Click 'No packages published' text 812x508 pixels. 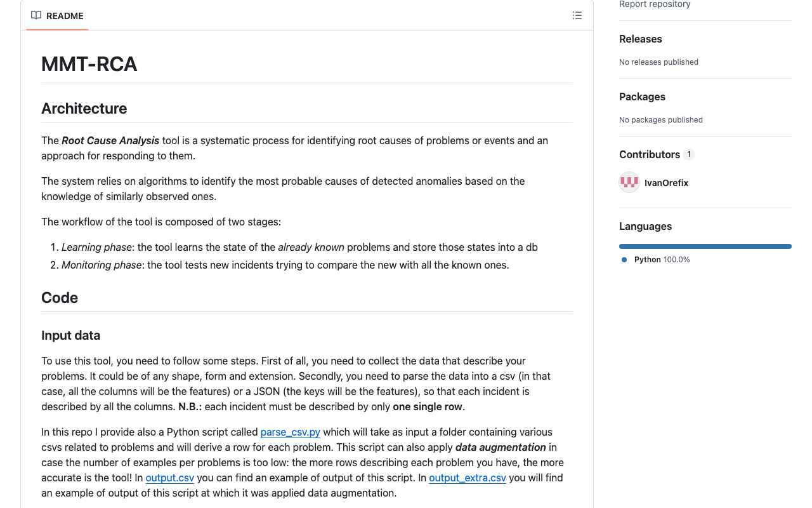point(661,120)
